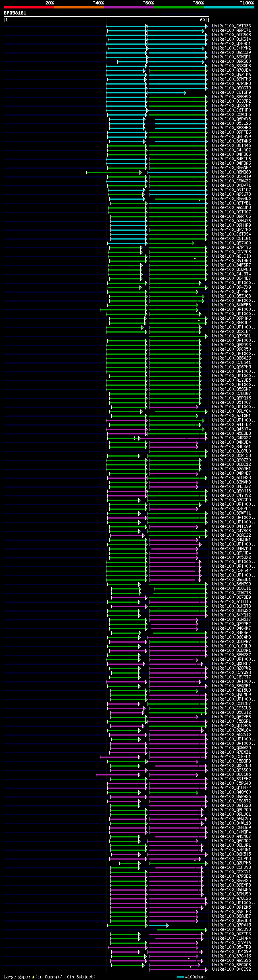Viewport: 258px width, 980px height.
Task: Select the UniRef100_A8MQ89 label
Action: click(231, 172)
